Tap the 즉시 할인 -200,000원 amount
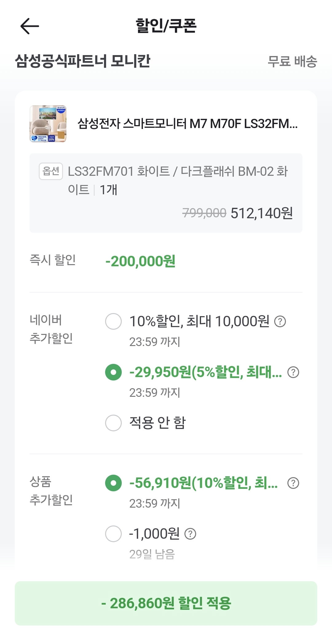This screenshot has height=644, width=332. pyautogui.click(x=140, y=261)
